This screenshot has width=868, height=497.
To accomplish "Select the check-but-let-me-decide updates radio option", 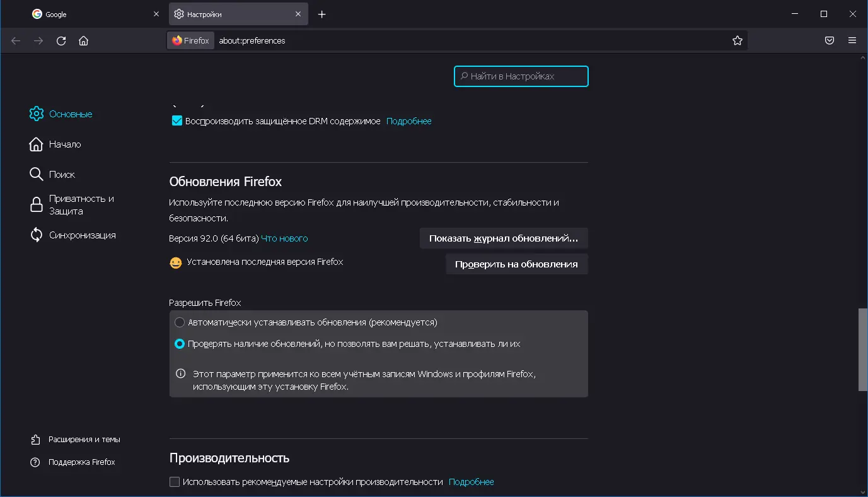I will (180, 344).
